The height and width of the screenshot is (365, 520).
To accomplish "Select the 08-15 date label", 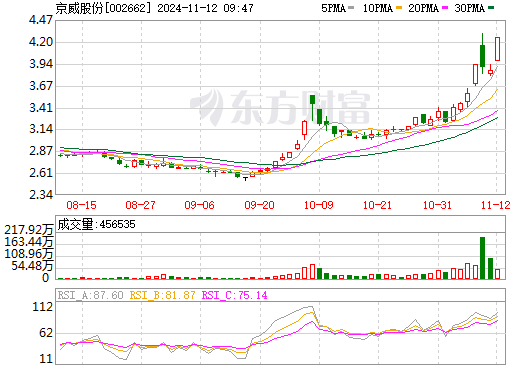I will [x=81, y=205].
